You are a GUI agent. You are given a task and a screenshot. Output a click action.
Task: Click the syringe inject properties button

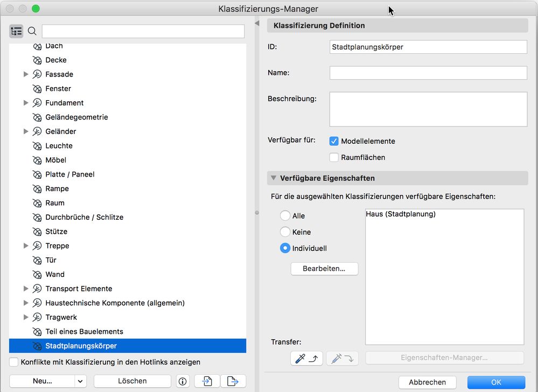[x=343, y=358]
